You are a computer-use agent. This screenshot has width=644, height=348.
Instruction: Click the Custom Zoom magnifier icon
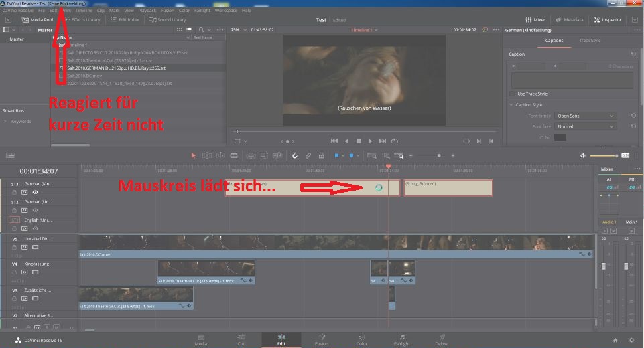(x=399, y=155)
